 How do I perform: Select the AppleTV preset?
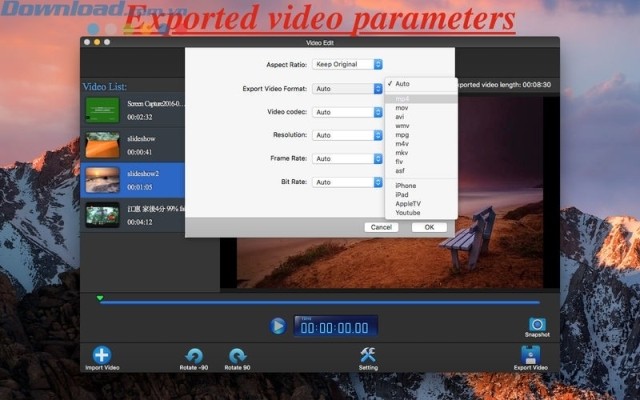[421, 204]
